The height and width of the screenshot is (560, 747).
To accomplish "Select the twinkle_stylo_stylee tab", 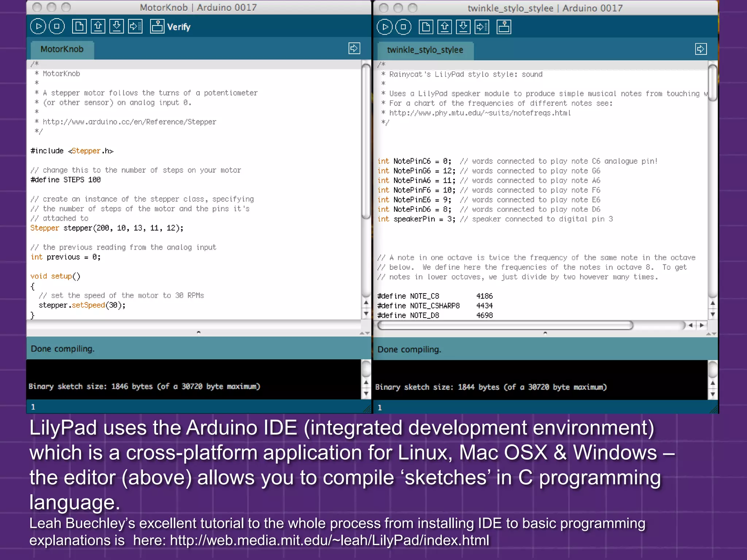I will [425, 51].
